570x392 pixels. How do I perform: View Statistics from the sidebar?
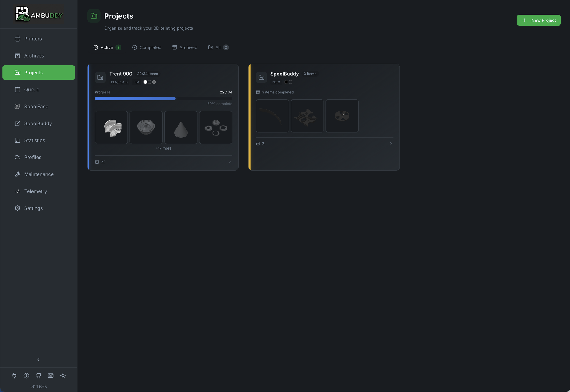click(x=35, y=140)
